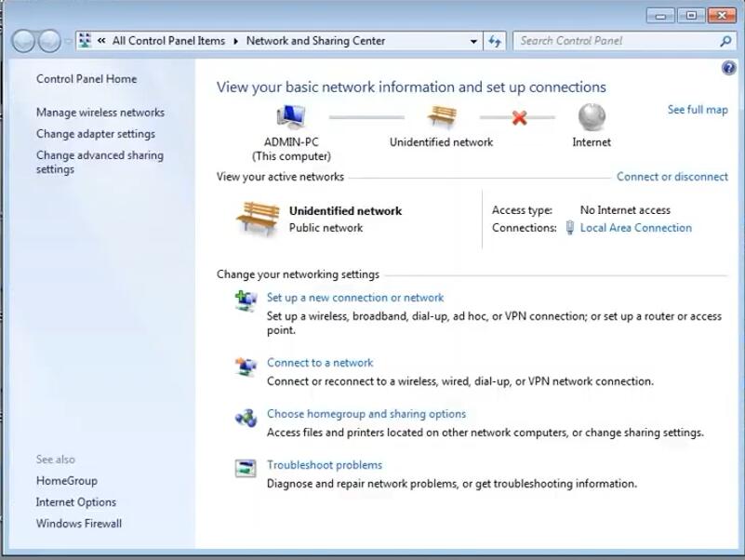This screenshot has width=745, height=560.
Task: Open the address bar history dropdown
Action: tap(473, 41)
